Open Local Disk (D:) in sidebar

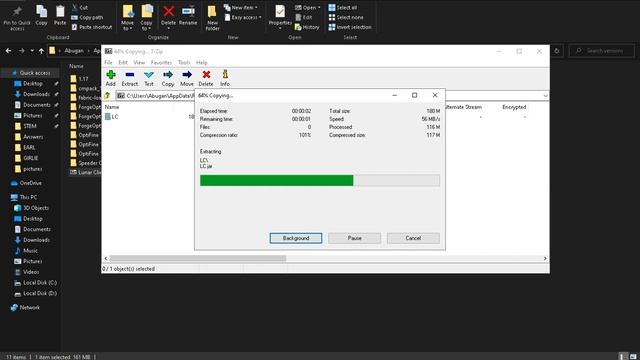point(36,293)
